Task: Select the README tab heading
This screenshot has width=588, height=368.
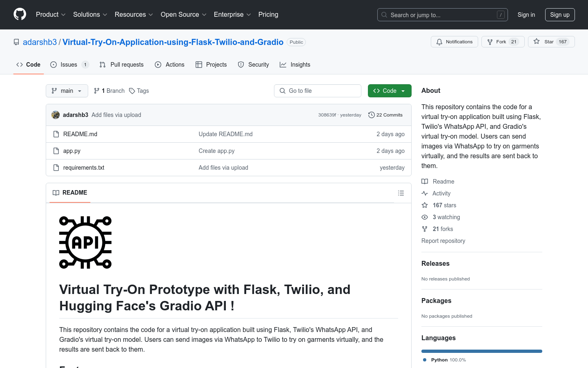Action: pyautogui.click(x=70, y=193)
